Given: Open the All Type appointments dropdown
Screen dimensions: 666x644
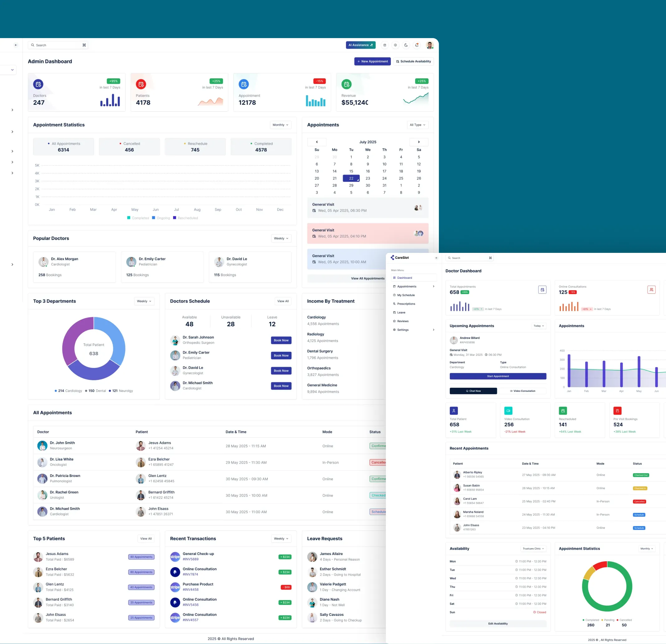Looking at the screenshot, I should (x=417, y=125).
